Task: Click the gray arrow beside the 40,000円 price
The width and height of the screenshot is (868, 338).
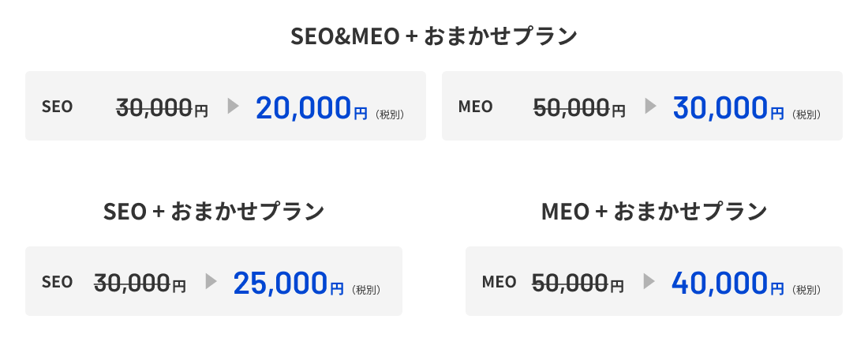Action: coord(649,281)
